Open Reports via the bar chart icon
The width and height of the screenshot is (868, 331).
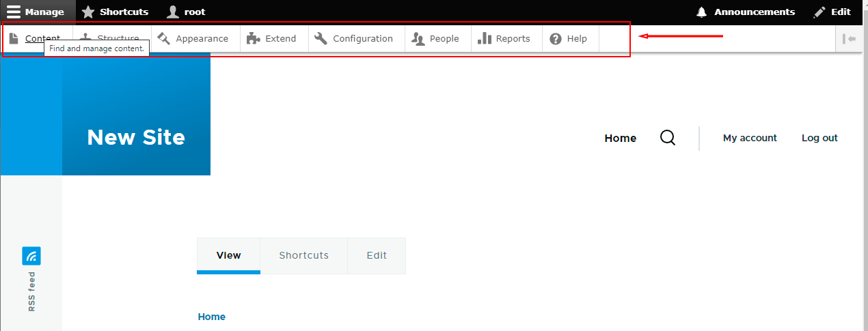485,39
